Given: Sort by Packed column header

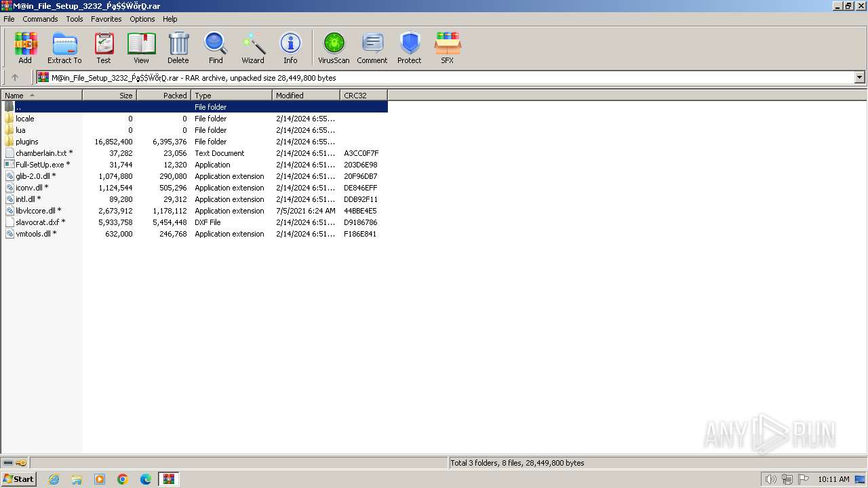Looking at the screenshot, I should click(x=163, y=96).
